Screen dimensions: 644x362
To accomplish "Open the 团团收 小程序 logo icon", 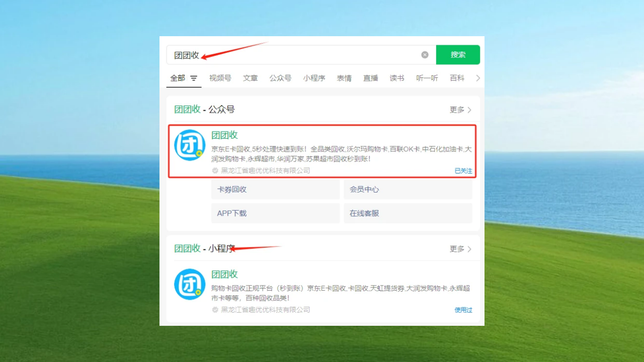I will tap(190, 285).
